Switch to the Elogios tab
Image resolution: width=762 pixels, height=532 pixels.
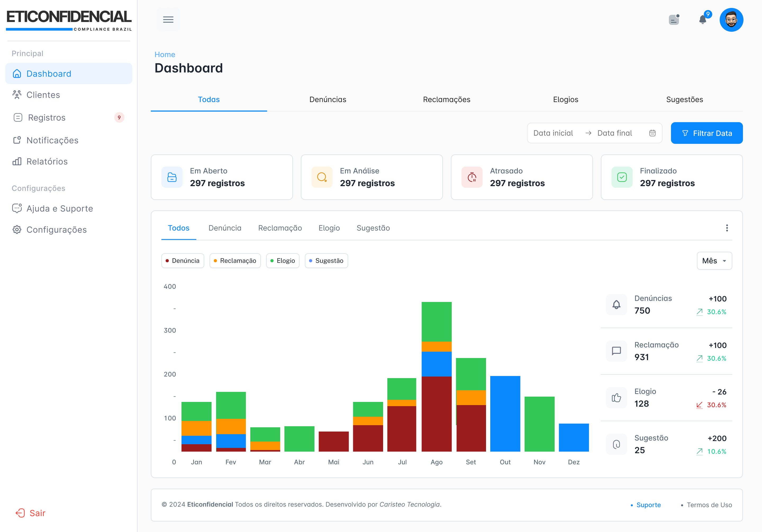565,99
